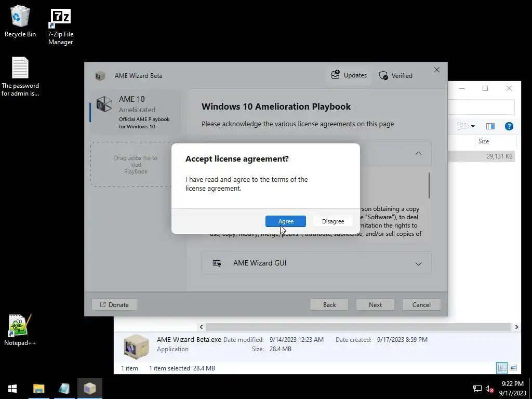
Task: Click the AME Wizard logo in title bar
Action: 100,76
